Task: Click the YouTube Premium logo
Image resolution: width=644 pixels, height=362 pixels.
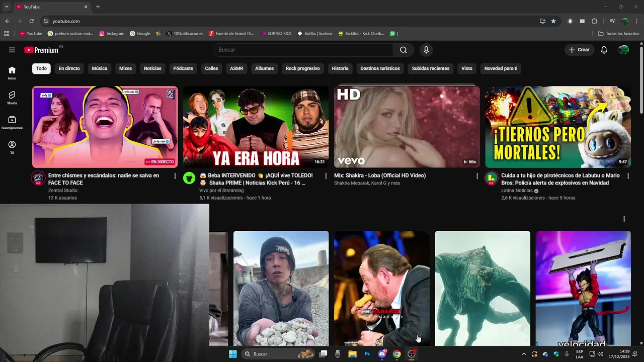Action: 41,50
